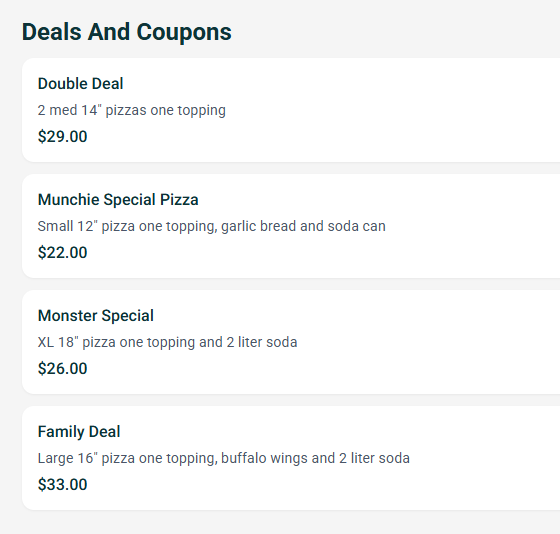
Task: Click the 2 med 14" pizzas description
Action: (131, 110)
